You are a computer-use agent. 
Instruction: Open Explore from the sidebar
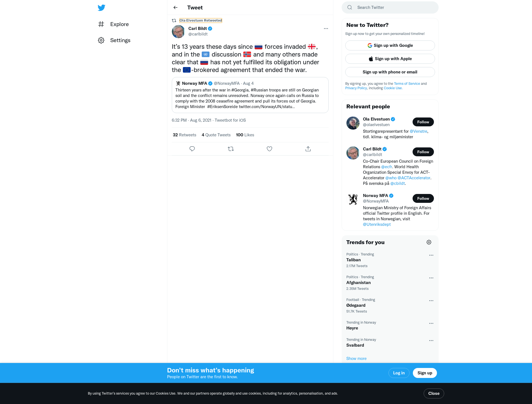tap(113, 24)
